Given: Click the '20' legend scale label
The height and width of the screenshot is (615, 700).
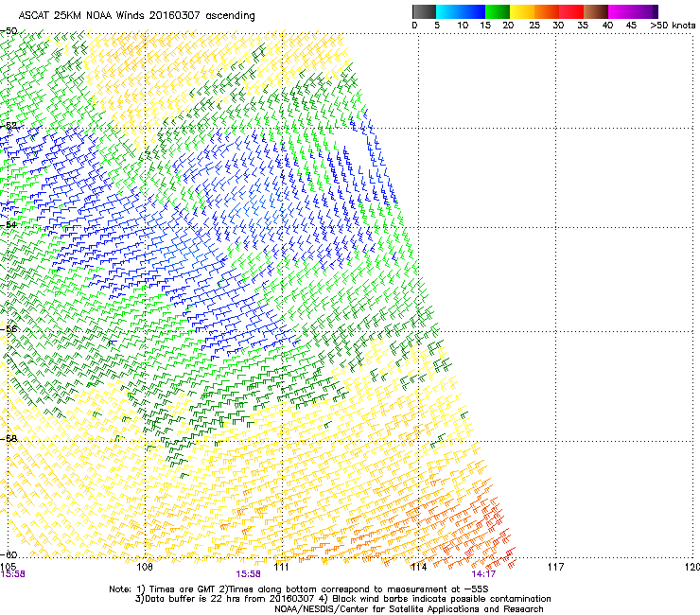Looking at the screenshot, I should (x=508, y=26).
